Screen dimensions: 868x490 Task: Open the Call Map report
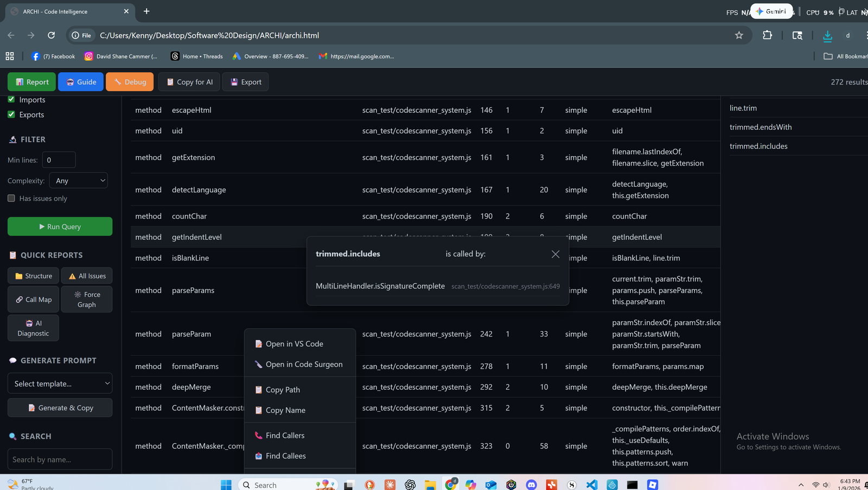(x=33, y=299)
